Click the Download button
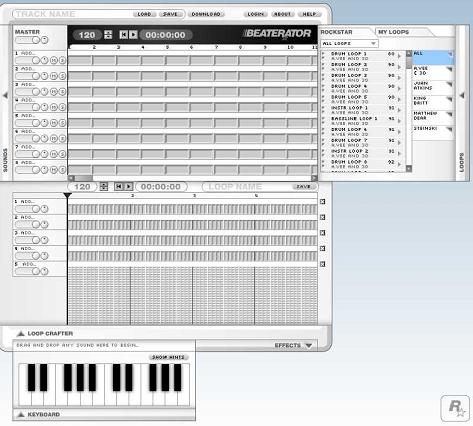 point(206,14)
